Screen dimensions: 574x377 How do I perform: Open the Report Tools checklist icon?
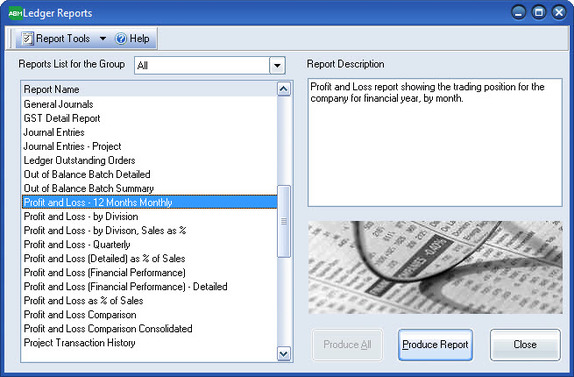pos(27,38)
